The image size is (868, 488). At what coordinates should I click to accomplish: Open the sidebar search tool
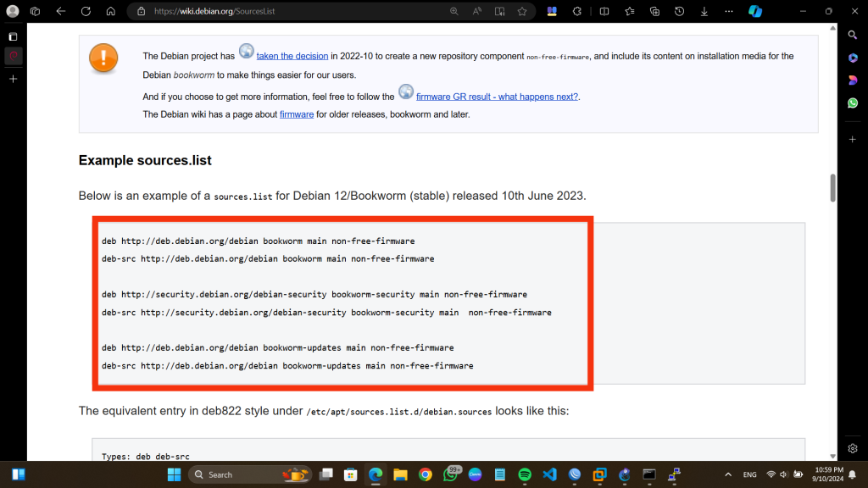tap(853, 35)
